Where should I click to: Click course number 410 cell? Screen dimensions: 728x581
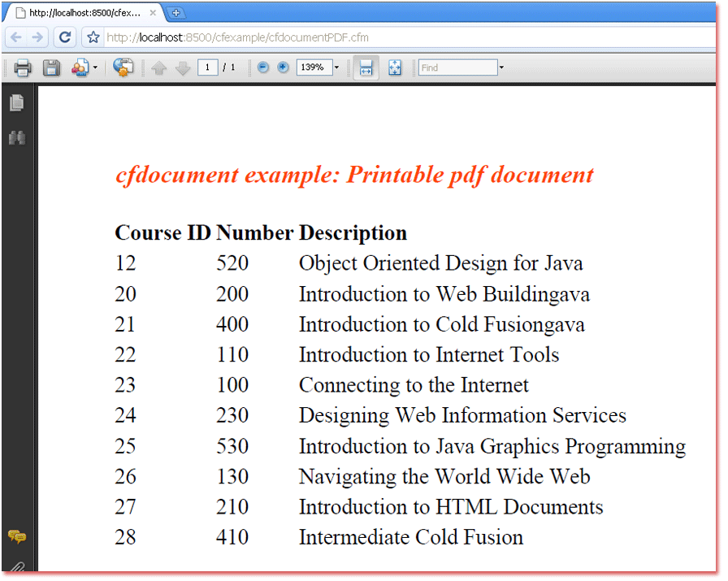[232, 537]
